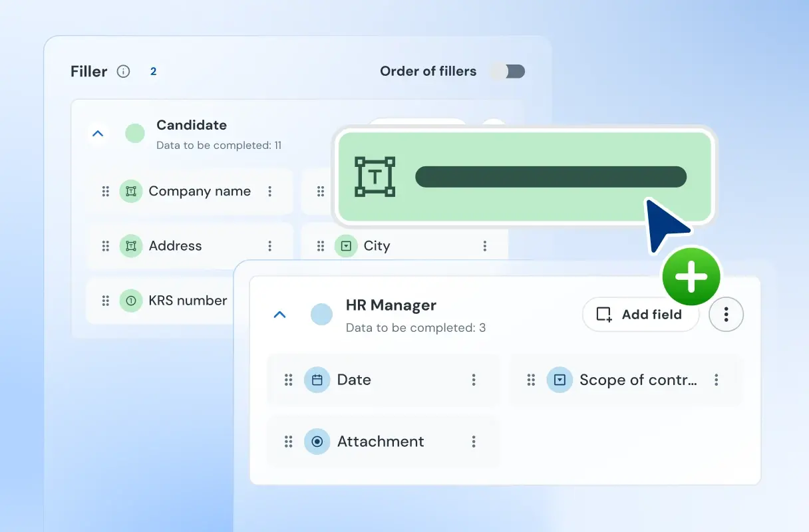Viewport: 809px width, 532px height.
Task: Click the Attachment drag handle
Action: [289, 442]
